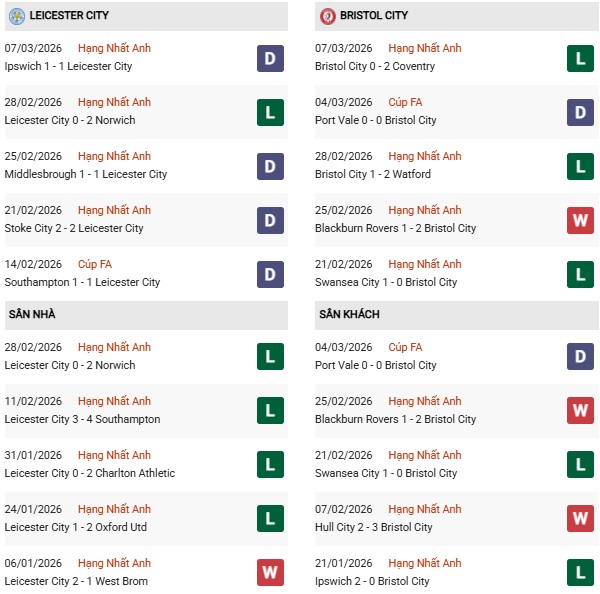
Task: Select the SÂN NHÀ section header
Action: pyautogui.click(x=32, y=314)
